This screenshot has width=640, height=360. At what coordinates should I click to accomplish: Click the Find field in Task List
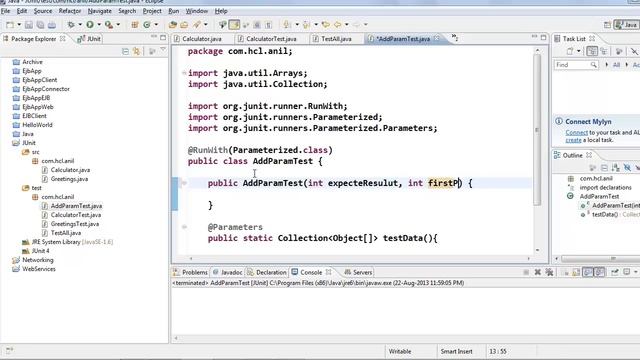coord(576,65)
